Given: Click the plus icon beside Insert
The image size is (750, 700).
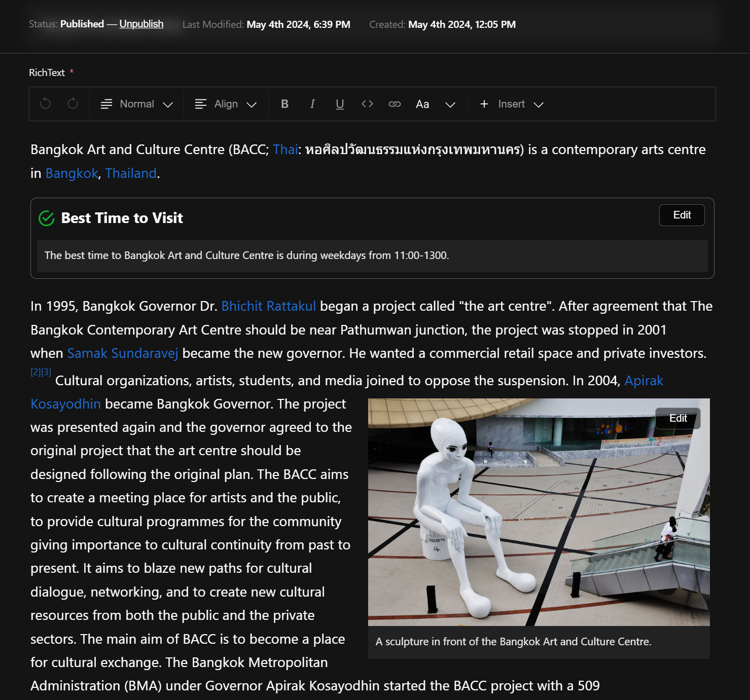Looking at the screenshot, I should tap(483, 104).
